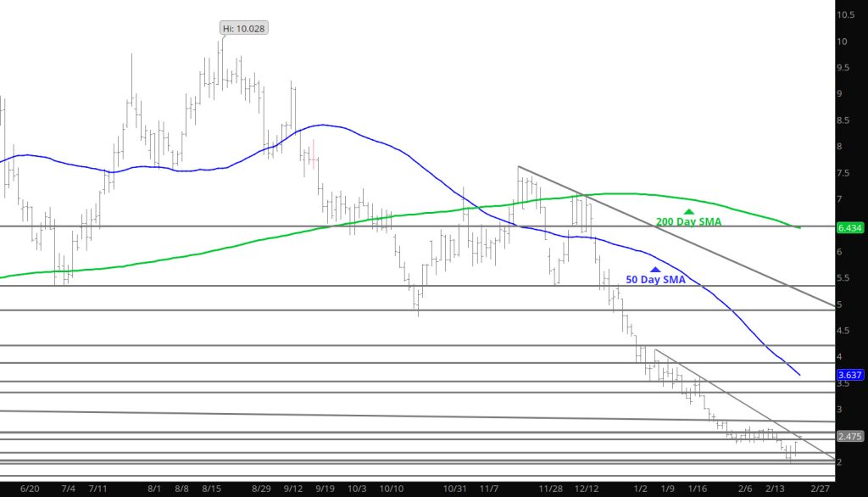Click the gray 2.475 last price tag
The width and height of the screenshot is (868, 497).
click(849, 436)
